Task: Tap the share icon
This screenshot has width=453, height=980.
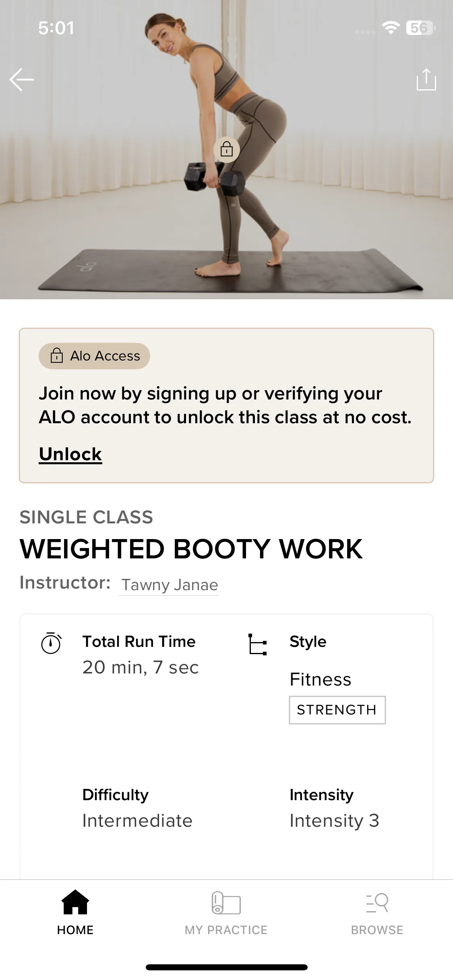Action: click(x=426, y=80)
